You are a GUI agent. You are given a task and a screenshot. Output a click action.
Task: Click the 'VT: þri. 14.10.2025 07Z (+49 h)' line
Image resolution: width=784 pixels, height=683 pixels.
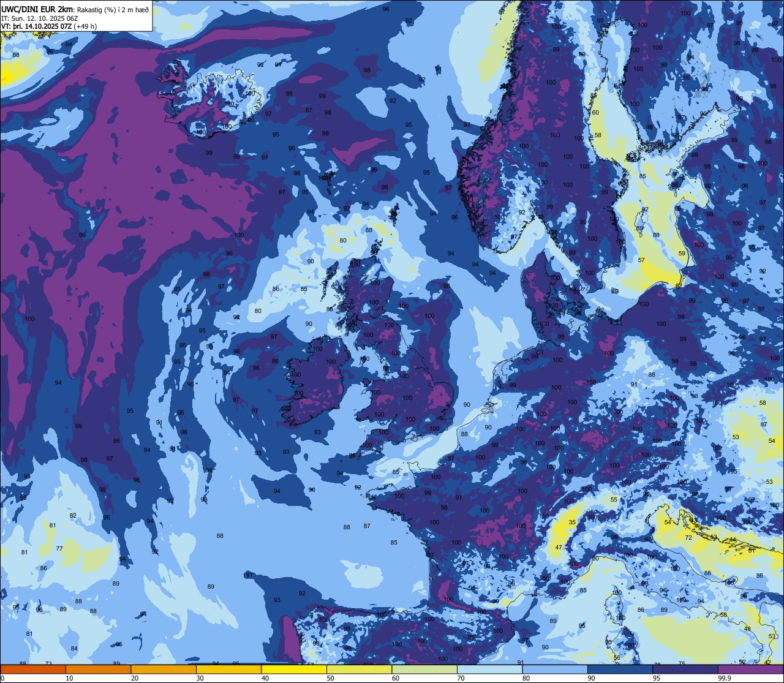49,26
